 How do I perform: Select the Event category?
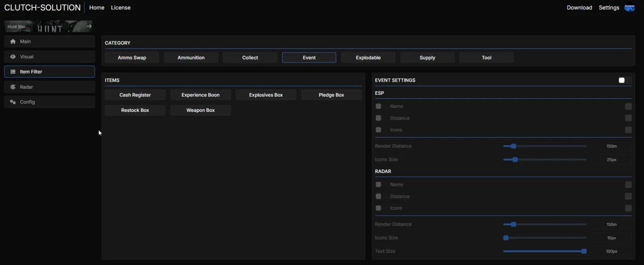pos(309,57)
